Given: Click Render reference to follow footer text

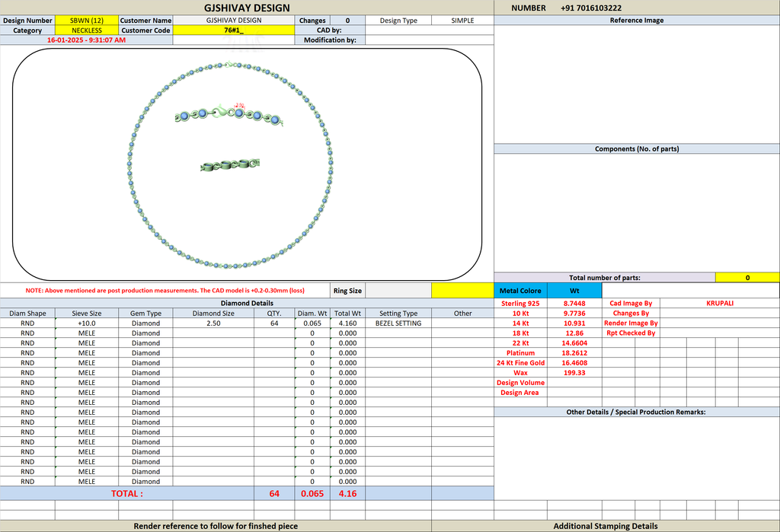Looking at the screenshot, I should click(216, 526).
